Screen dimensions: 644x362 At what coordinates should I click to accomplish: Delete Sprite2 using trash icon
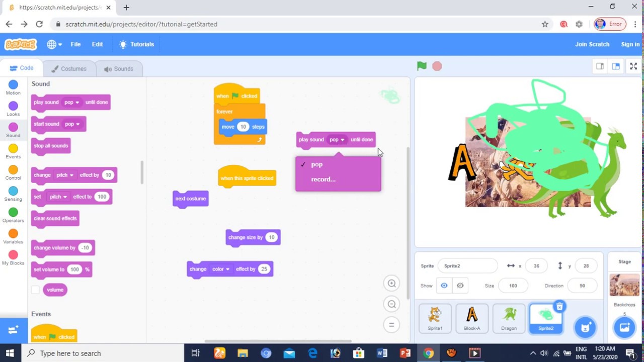tap(559, 306)
